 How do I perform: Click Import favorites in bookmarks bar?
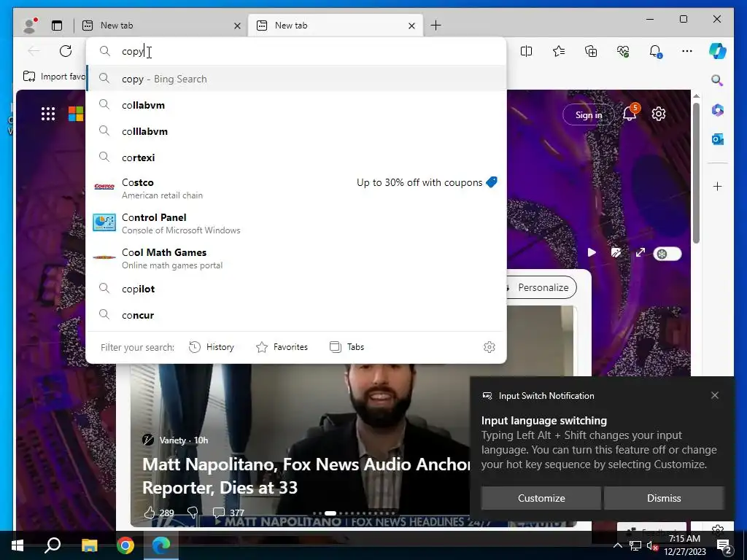[54, 76]
